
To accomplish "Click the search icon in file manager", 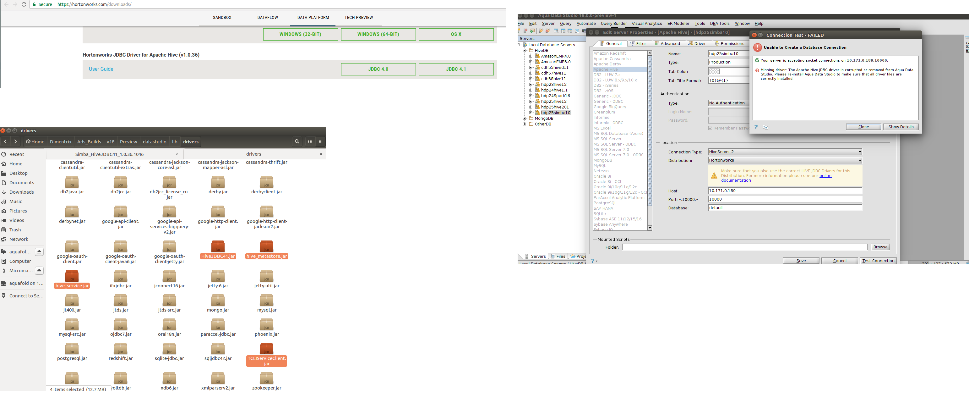I will point(297,142).
